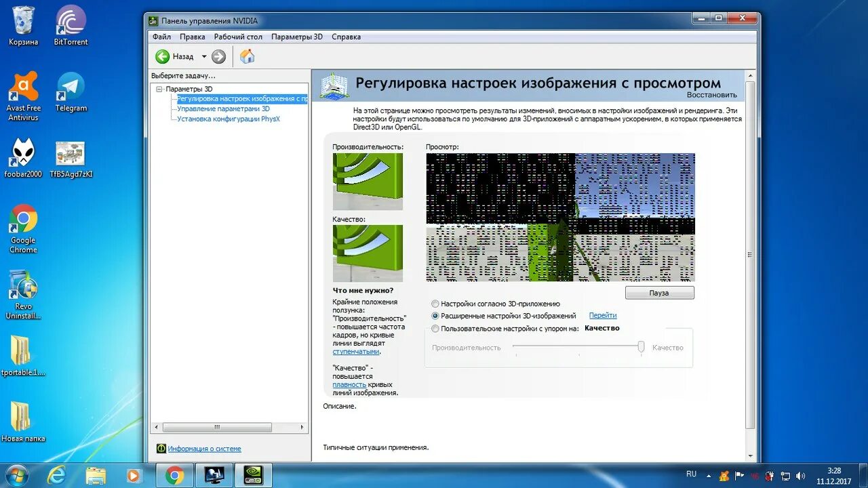Viewport: 868px width, 488px height.
Task: Open the Back history dropdown arrow
Action: pos(204,56)
